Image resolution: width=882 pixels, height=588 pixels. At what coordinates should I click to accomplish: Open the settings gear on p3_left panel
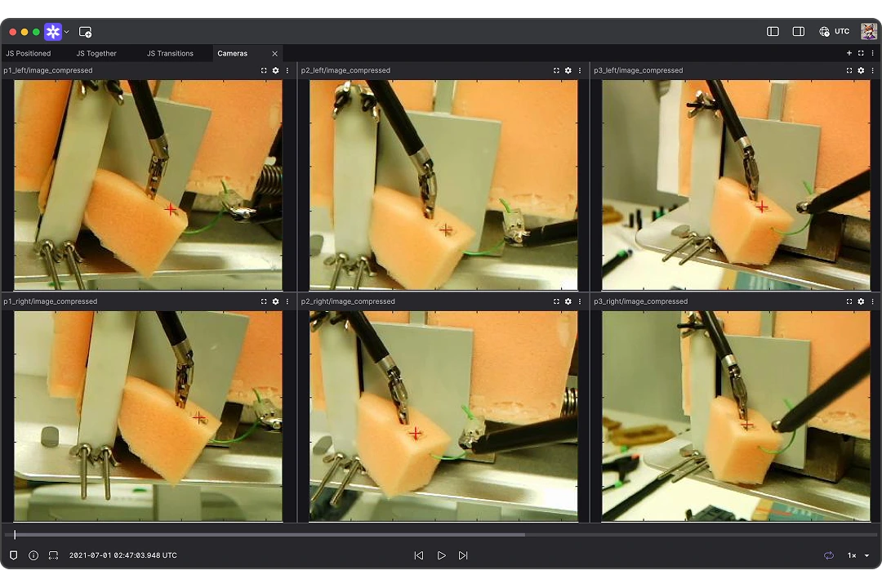click(860, 70)
